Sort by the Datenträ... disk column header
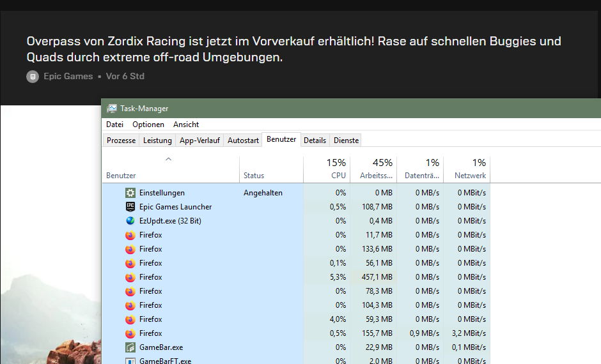The image size is (601, 364). pyautogui.click(x=420, y=170)
